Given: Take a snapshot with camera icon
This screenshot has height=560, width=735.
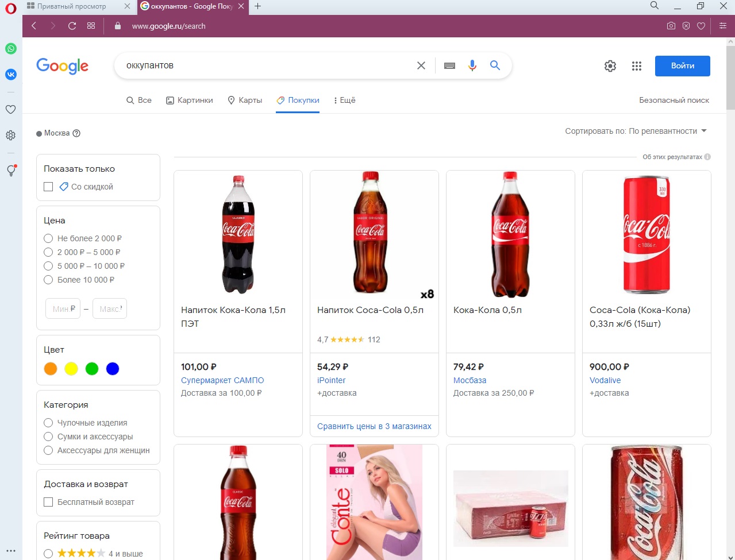Looking at the screenshot, I should point(671,26).
